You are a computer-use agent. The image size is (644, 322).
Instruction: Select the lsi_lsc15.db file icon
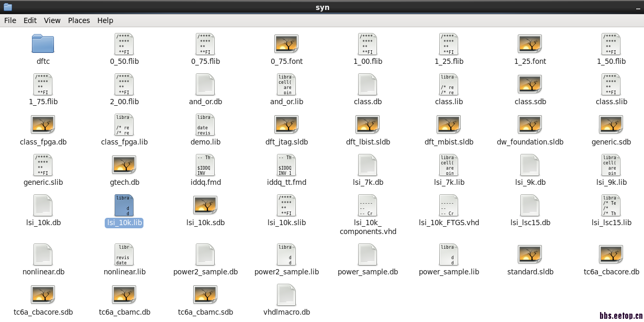pyautogui.click(x=530, y=205)
